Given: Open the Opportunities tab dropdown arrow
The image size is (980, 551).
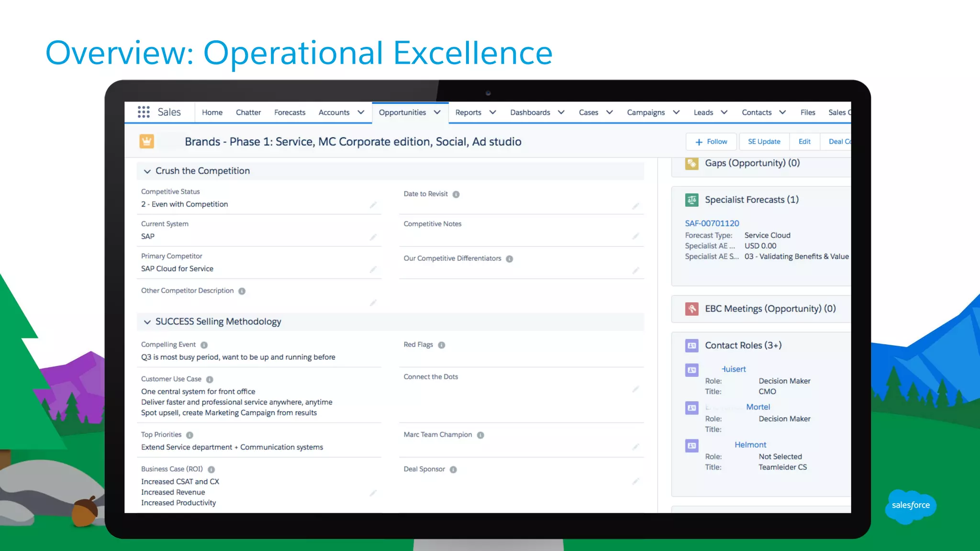Looking at the screenshot, I should [x=437, y=112].
